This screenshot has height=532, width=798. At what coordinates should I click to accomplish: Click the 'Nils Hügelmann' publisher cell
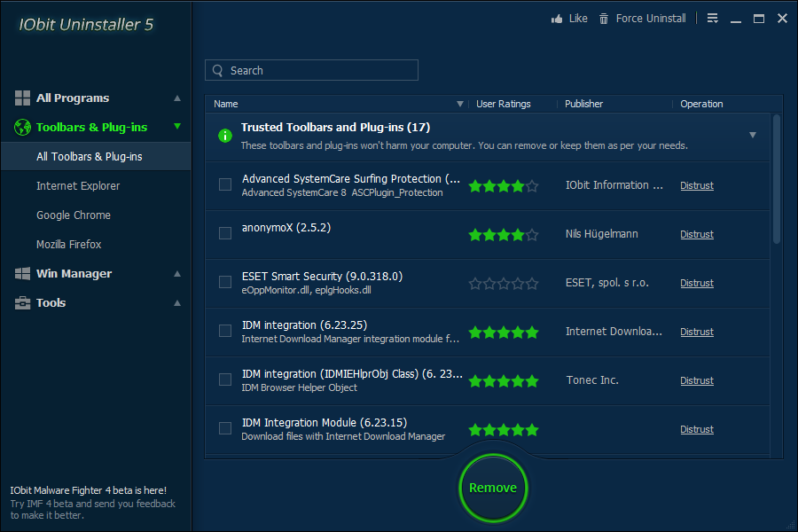tap(601, 234)
